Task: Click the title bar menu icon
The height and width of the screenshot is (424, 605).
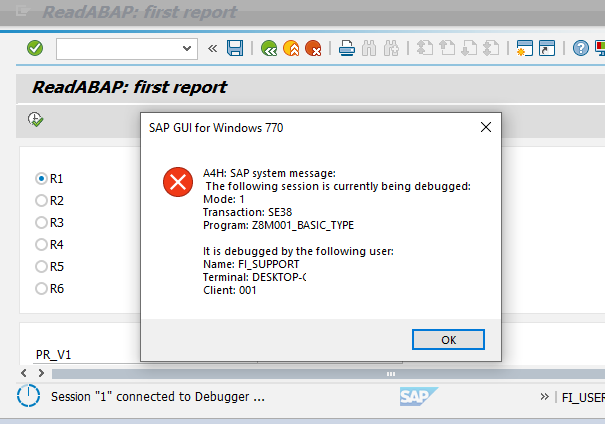Action: point(23,11)
